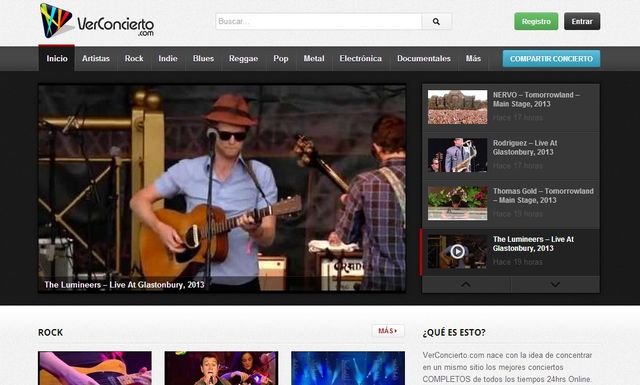Image resolution: width=640 pixels, height=385 pixels.
Task: Open the featured Lumineers concert image
Action: (x=222, y=188)
